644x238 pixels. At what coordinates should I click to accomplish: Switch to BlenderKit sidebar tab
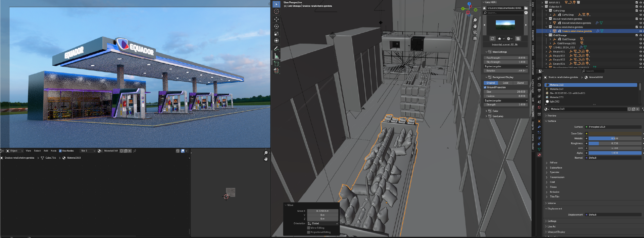coord(533,35)
